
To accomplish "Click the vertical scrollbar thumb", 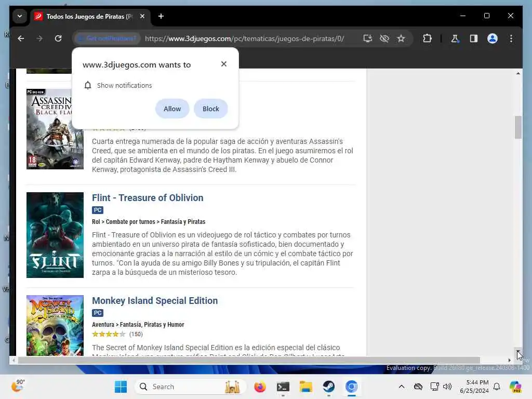I will (x=518, y=127).
